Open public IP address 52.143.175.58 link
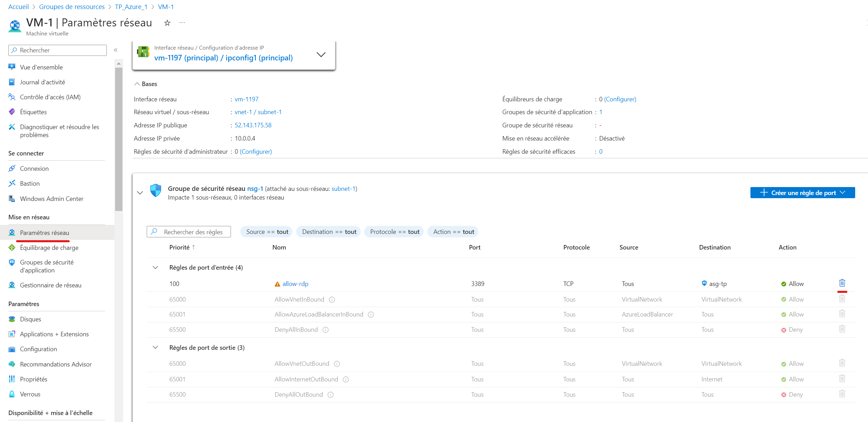868x422 pixels. (253, 125)
